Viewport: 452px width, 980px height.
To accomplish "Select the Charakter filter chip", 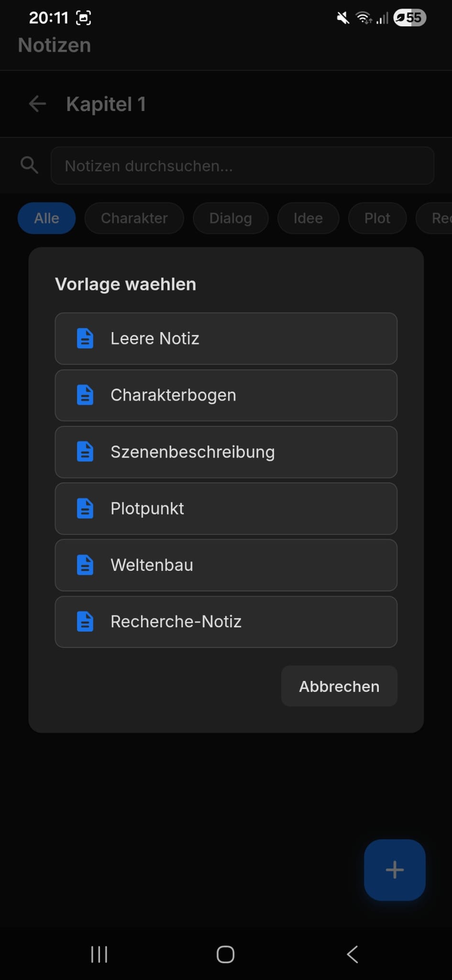I will 134,218.
